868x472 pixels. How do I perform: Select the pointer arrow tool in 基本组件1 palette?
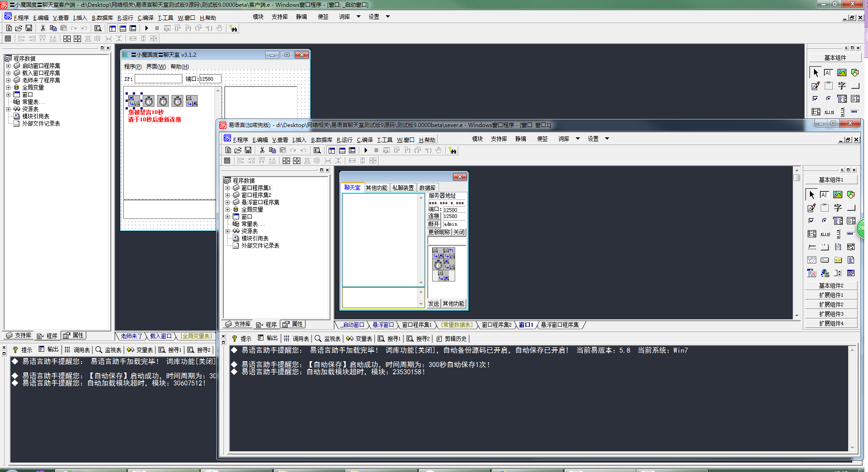point(812,195)
